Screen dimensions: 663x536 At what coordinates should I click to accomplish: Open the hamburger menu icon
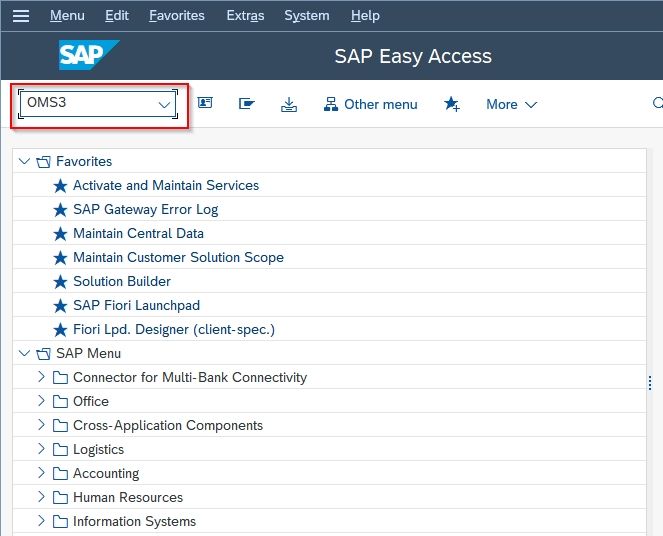coord(21,16)
